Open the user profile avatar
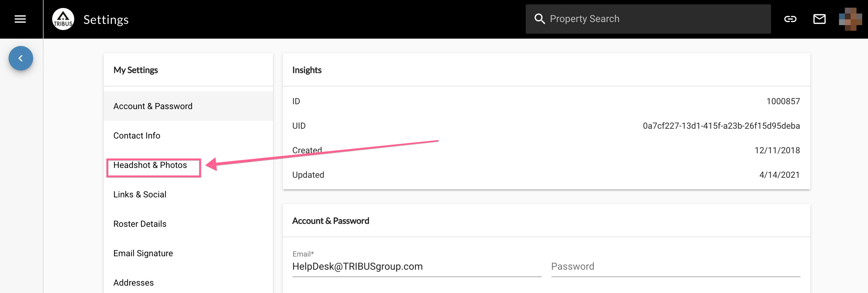 (x=850, y=19)
